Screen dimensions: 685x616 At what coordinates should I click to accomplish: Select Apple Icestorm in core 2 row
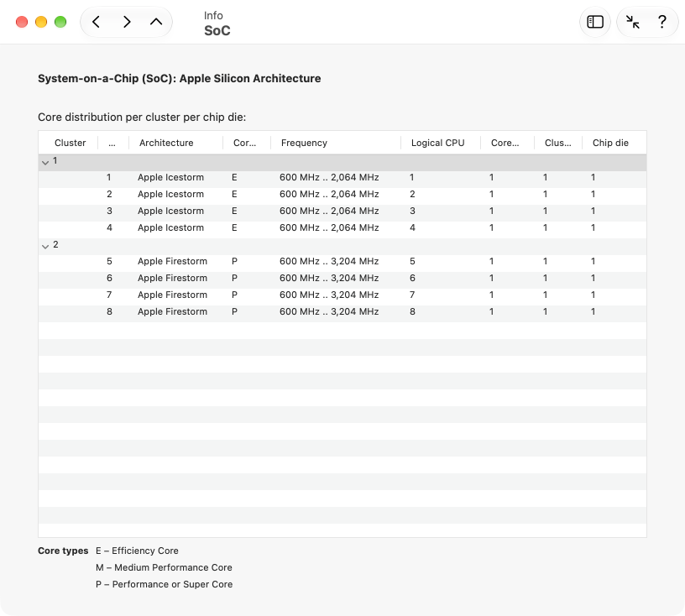[170, 194]
